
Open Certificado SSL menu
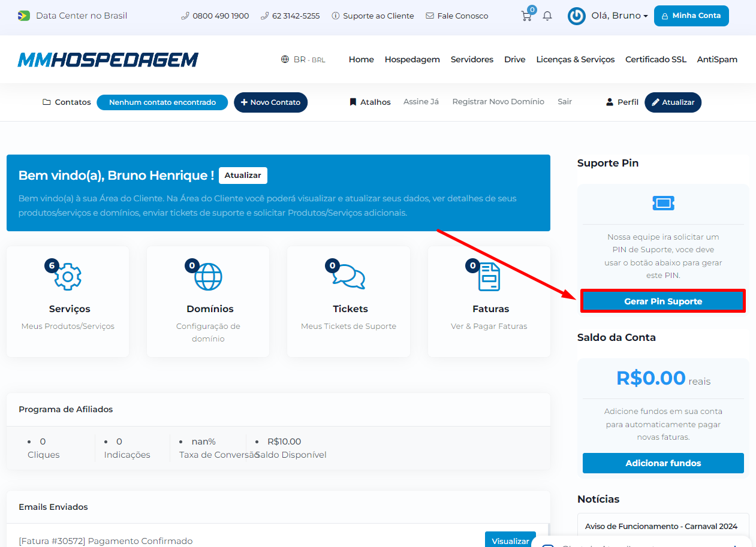pyautogui.click(x=656, y=59)
